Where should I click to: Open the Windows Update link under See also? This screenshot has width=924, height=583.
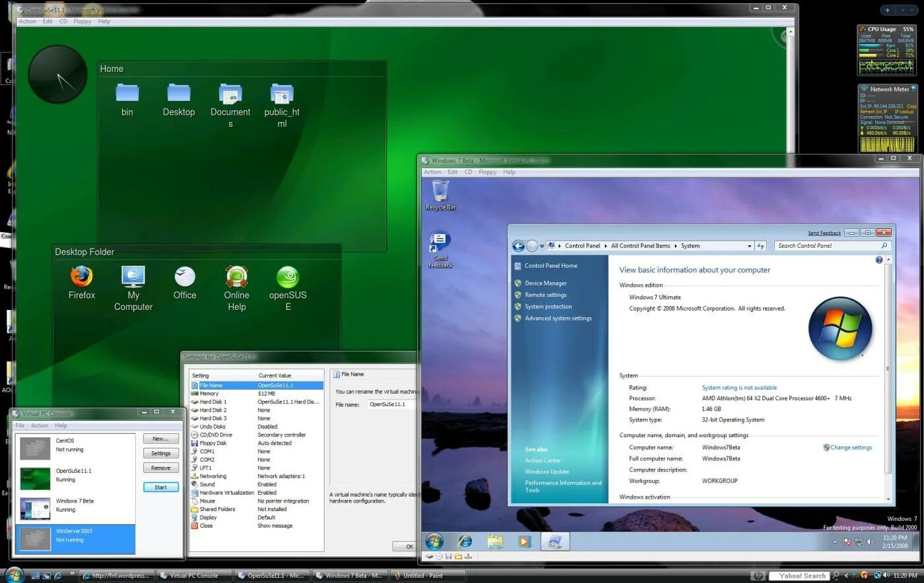click(x=547, y=472)
